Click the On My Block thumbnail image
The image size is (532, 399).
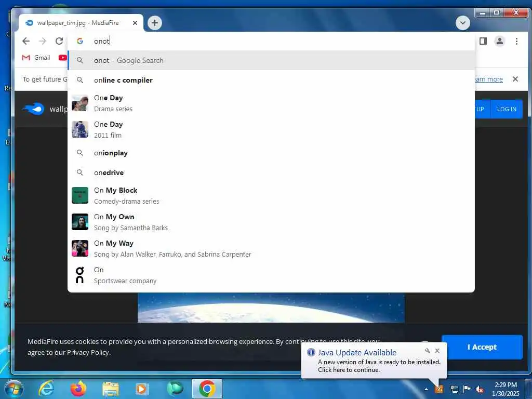click(x=80, y=195)
